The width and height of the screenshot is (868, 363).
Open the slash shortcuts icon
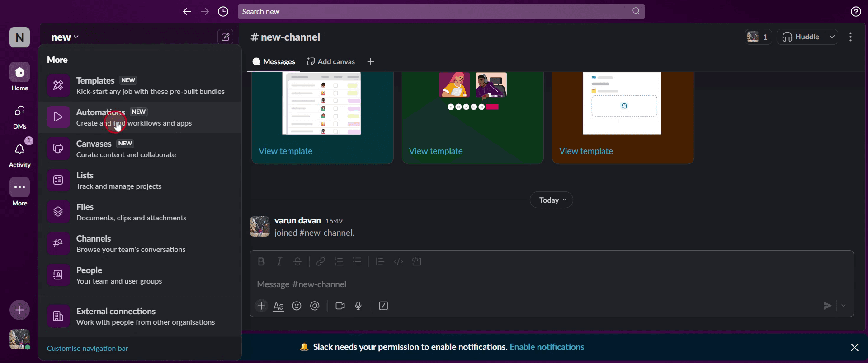[383, 306]
